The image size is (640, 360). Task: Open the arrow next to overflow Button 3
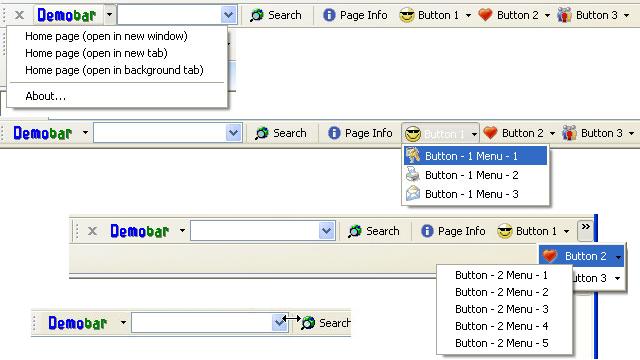click(618, 278)
